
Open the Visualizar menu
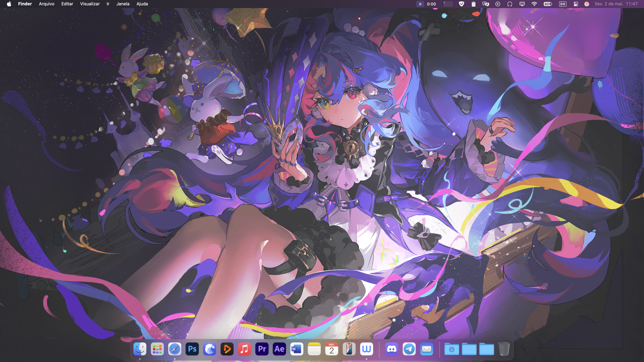click(90, 4)
